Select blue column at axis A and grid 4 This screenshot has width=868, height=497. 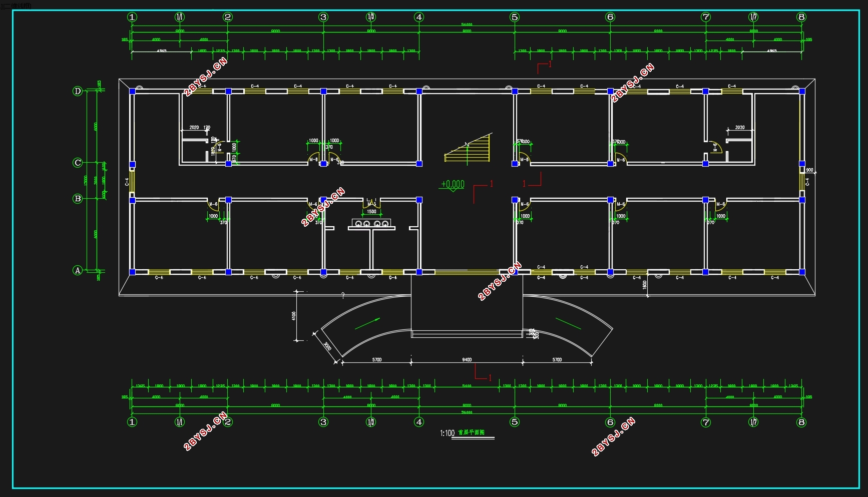(x=419, y=272)
